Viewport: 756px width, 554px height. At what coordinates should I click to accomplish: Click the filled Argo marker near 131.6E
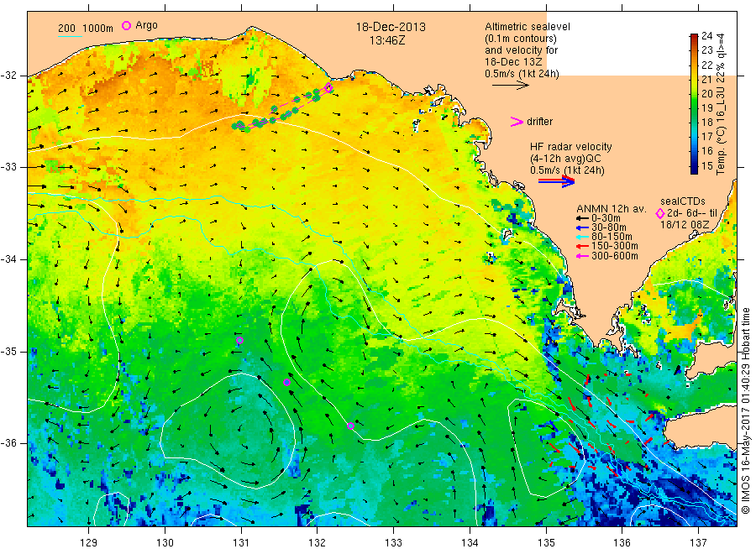pyautogui.click(x=287, y=383)
